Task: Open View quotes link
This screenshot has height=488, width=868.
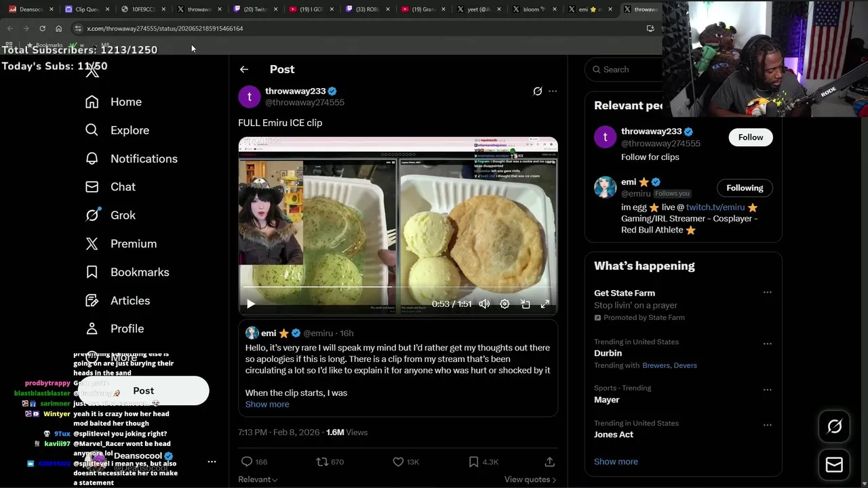Action: pos(530,479)
